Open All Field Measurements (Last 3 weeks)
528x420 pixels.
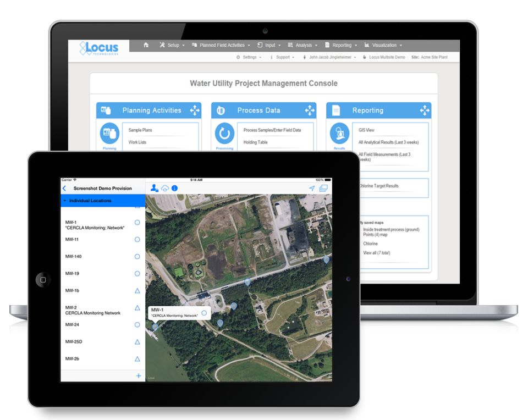click(384, 157)
